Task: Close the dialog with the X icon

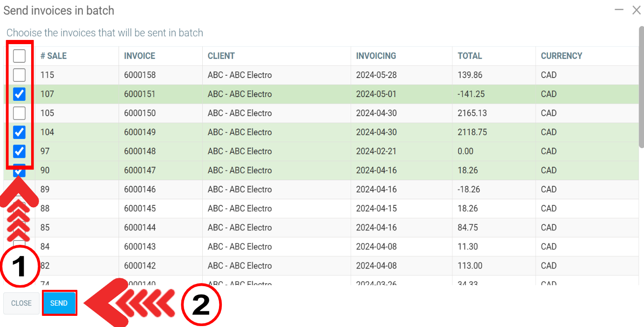Action: 636,10
